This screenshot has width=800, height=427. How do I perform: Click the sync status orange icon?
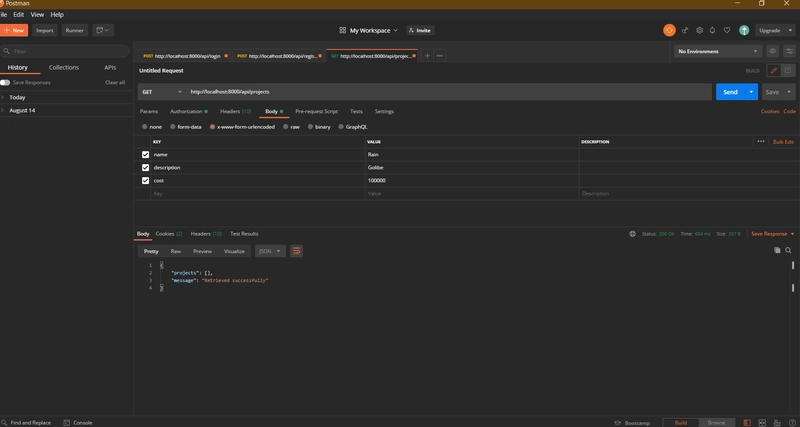click(669, 31)
